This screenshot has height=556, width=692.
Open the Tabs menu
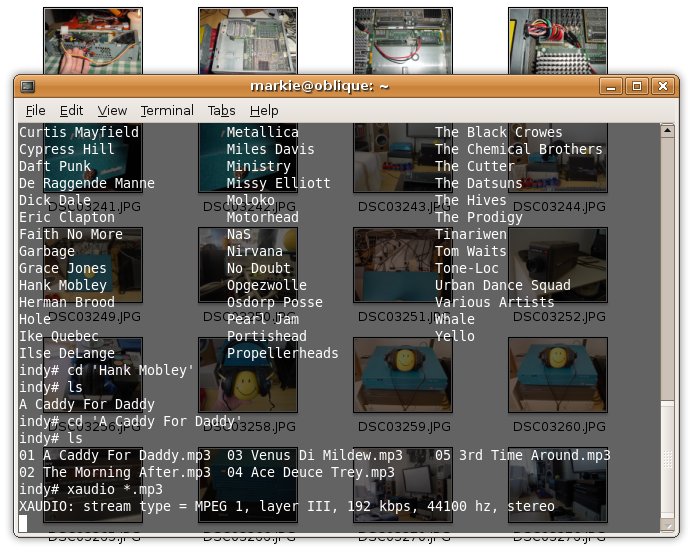(221, 110)
